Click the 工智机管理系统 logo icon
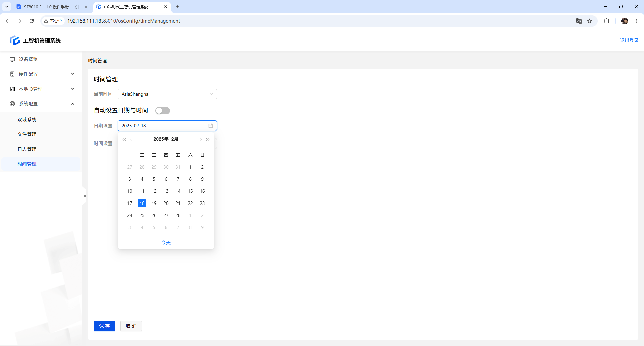The image size is (644, 346). pyautogui.click(x=15, y=40)
